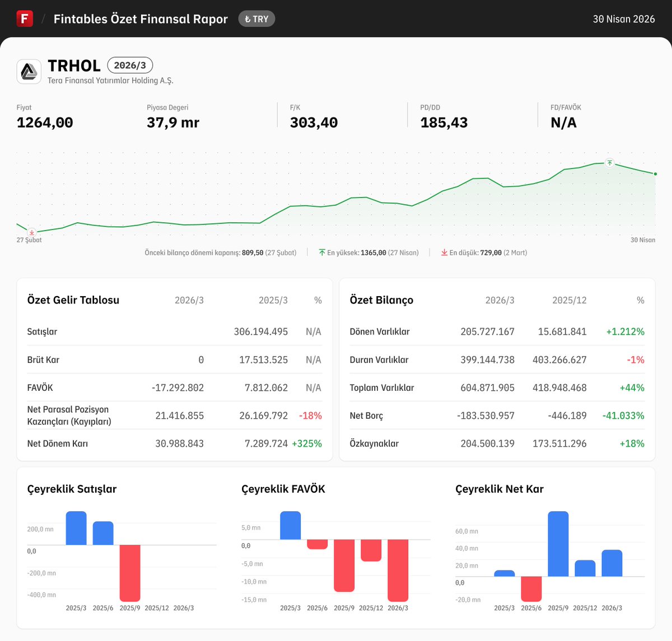Click the previous period close value 809,50
Screen dimensions: 672x641
coord(253,252)
